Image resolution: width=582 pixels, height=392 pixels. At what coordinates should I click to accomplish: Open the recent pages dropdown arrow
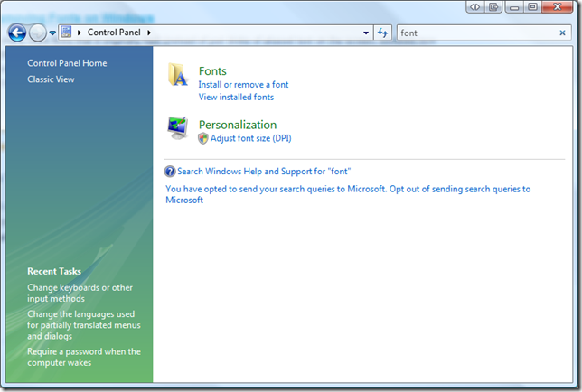[x=52, y=33]
